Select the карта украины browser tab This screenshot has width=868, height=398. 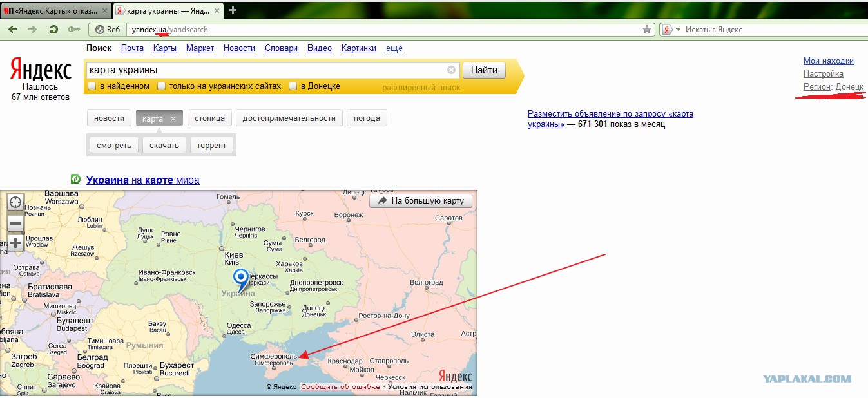[x=168, y=10]
